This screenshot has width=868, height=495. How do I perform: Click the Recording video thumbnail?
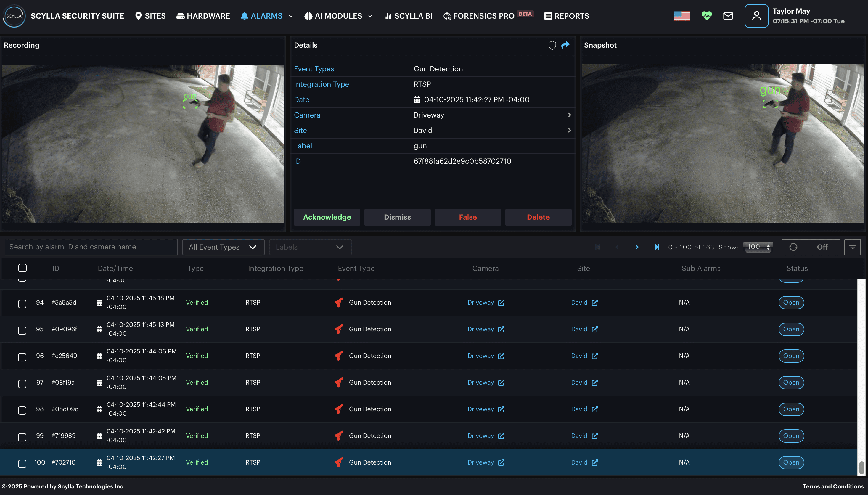[143, 144]
